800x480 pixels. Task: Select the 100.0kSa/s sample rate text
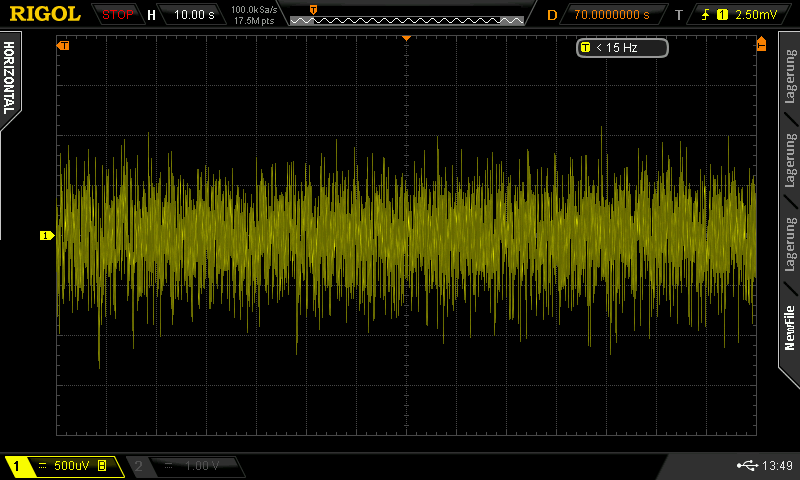click(254, 10)
